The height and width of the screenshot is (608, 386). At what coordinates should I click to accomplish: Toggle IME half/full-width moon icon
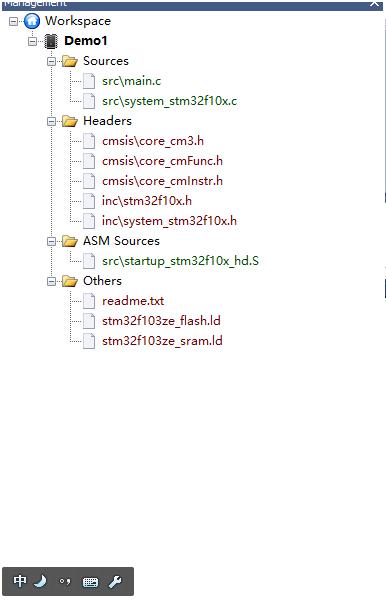point(40,581)
